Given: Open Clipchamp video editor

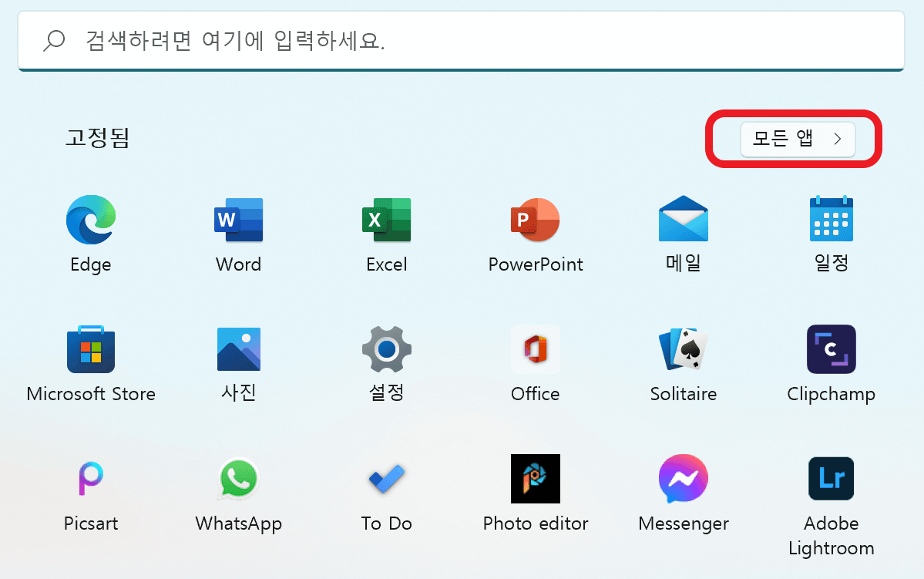Looking at the screenshot, I should pyautogui.click(x=831, y=349).
